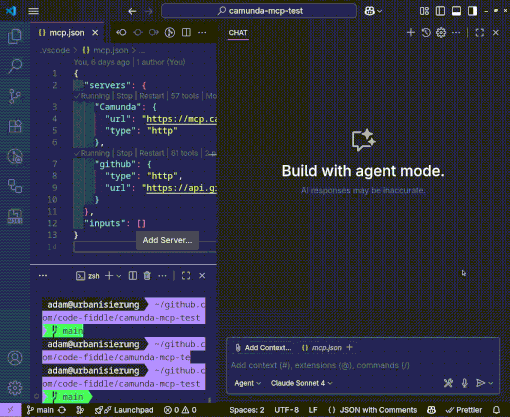Toggle the primary side bar
This screenshot has height=417, width=510.
[440, 11]
